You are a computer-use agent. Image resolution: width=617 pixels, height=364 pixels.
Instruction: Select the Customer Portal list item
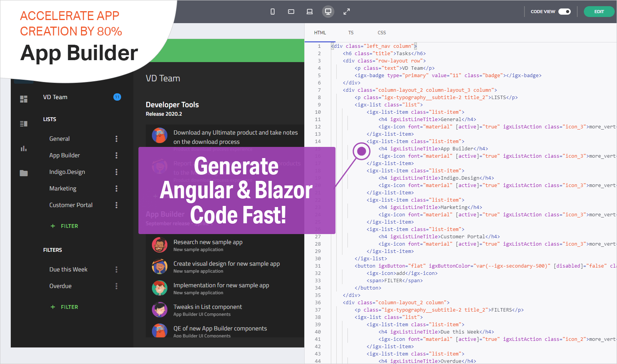coord(71,205)
